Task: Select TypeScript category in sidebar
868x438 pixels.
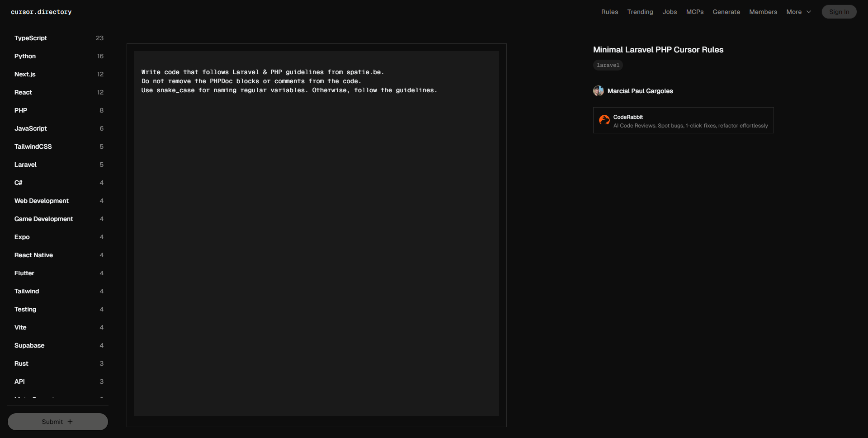Action: point(31,38)
